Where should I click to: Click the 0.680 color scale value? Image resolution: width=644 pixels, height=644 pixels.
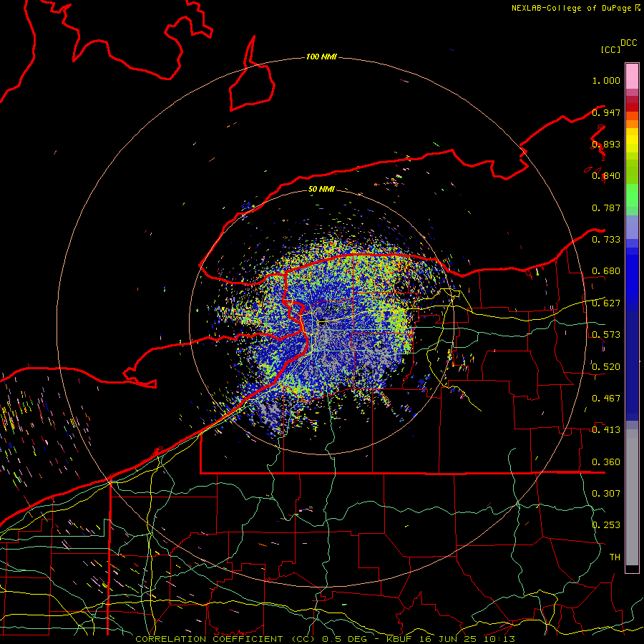[x=606, y=271]
